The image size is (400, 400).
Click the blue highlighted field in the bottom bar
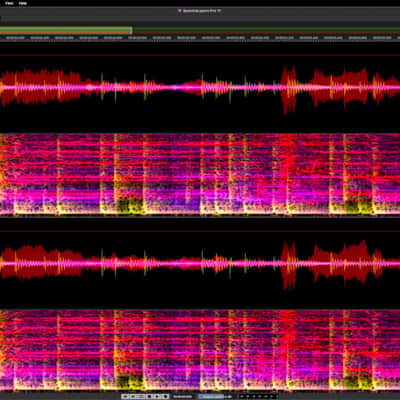coord(211,396)
